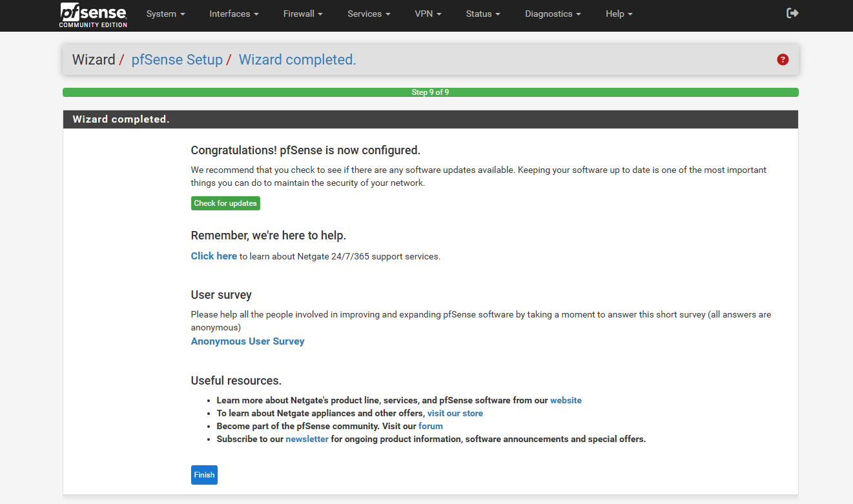
Task: Open the newsletter subscription link
Action: point(307,439)
